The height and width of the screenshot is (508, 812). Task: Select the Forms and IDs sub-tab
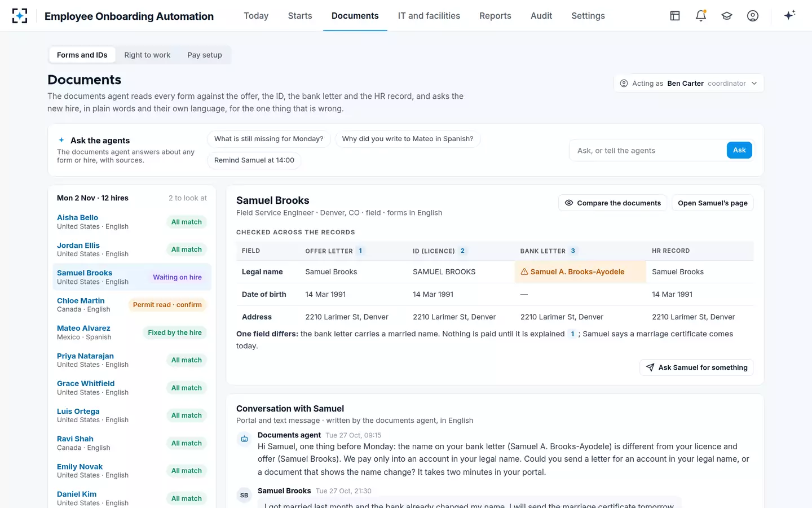click(x=82, y=55)
